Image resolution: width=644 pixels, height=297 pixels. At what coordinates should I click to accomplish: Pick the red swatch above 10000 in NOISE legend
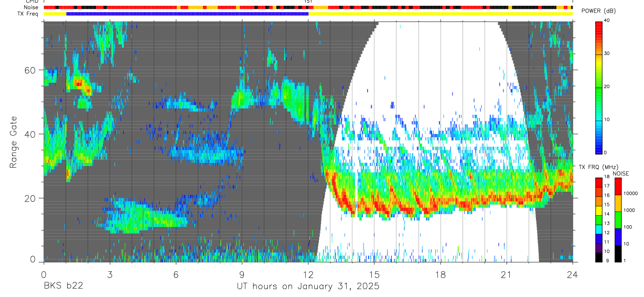click(618, 186)
